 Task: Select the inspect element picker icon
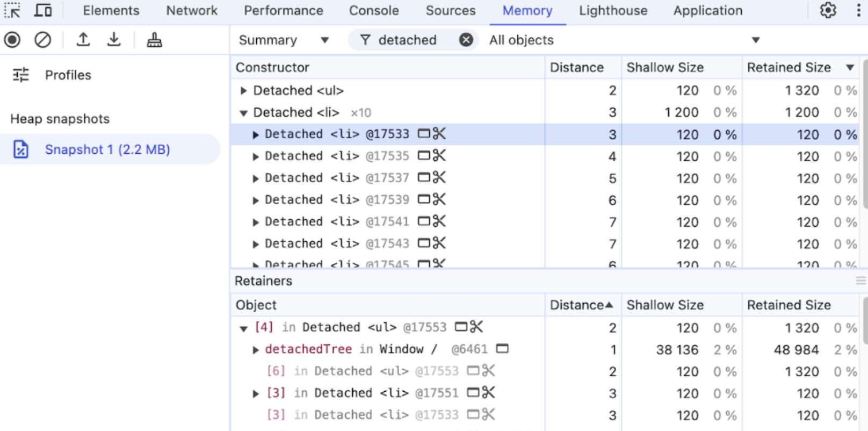coord(12,10)
